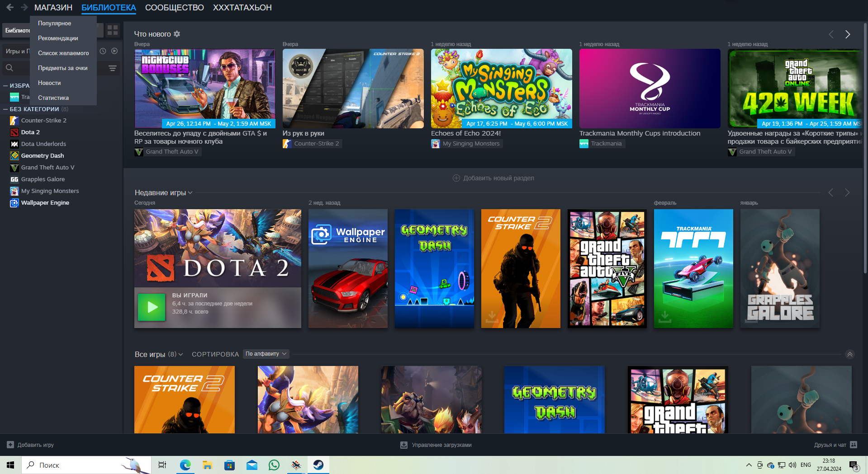Image resolution: width=868 pixels, height=474 pixels.
Task: Show next What's New items
Action: tap(848, 34)
